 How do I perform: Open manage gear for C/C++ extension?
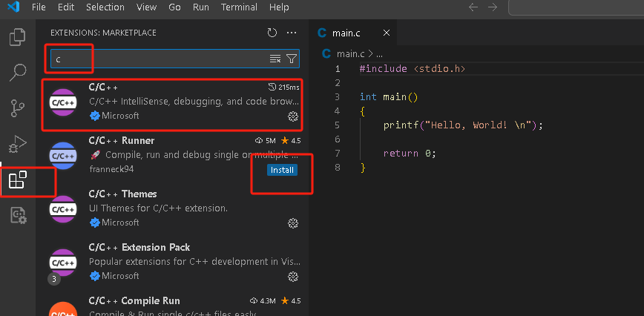click(x=293, y=116)
